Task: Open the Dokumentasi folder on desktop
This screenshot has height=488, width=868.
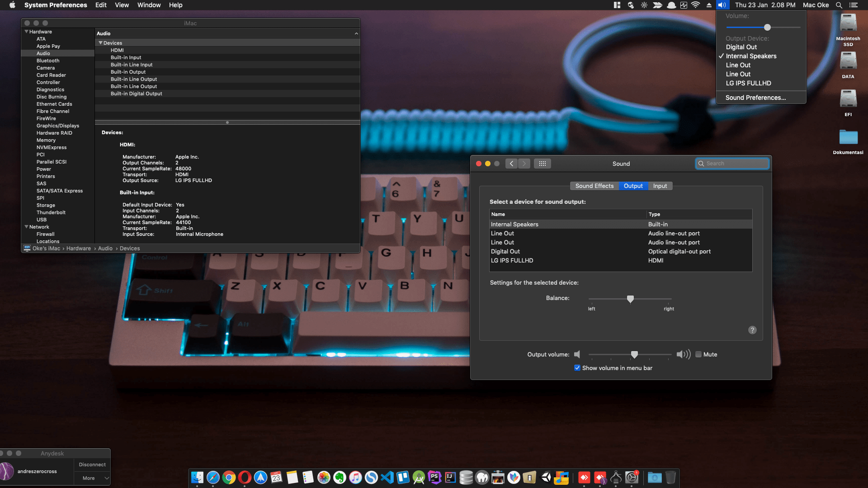Action: point(848,141)
